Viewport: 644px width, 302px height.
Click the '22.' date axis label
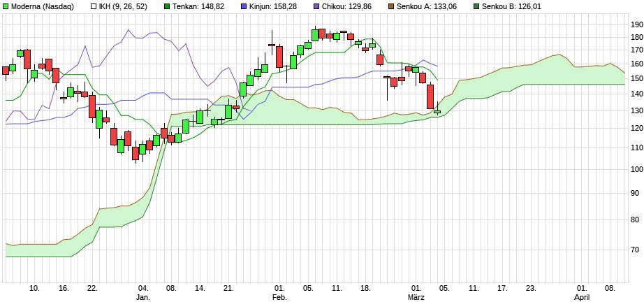click(92, 288)
